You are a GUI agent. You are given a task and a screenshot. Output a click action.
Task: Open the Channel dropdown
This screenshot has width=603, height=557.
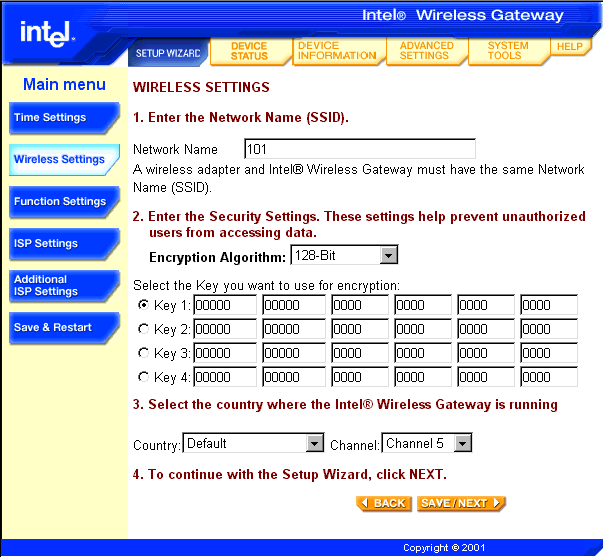pyautogui.click(x=426, y=443)
